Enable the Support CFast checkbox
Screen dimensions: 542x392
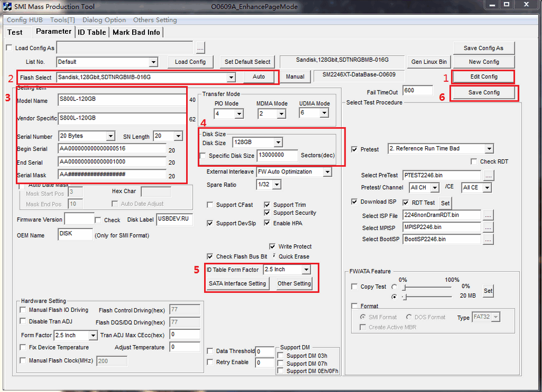coord(211,205)
